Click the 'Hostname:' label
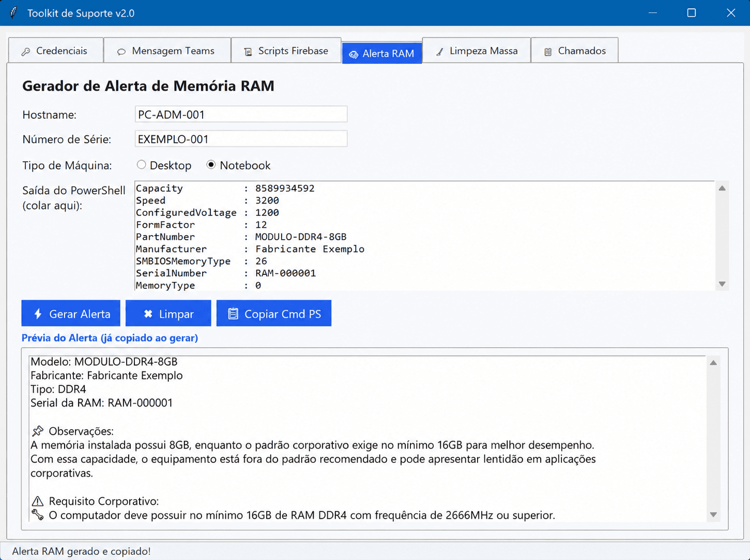This screenshot has width=750, height=560. click(x=50, y=115)
